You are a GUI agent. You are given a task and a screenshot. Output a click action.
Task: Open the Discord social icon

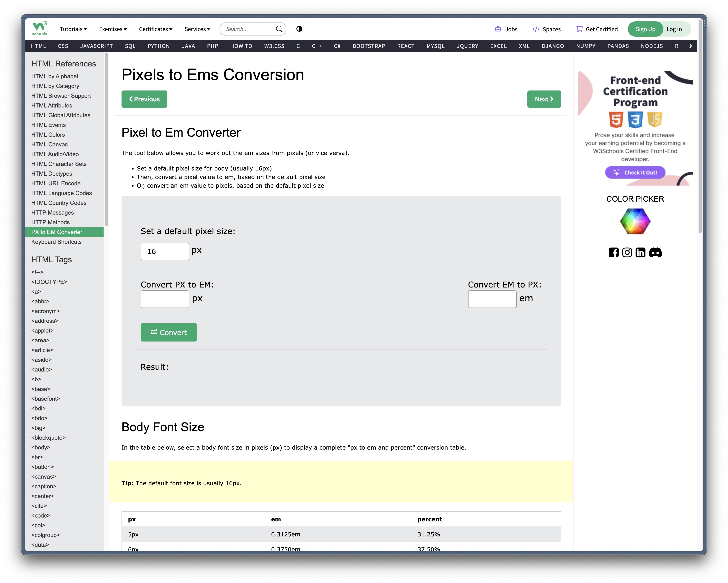(655, 252)
